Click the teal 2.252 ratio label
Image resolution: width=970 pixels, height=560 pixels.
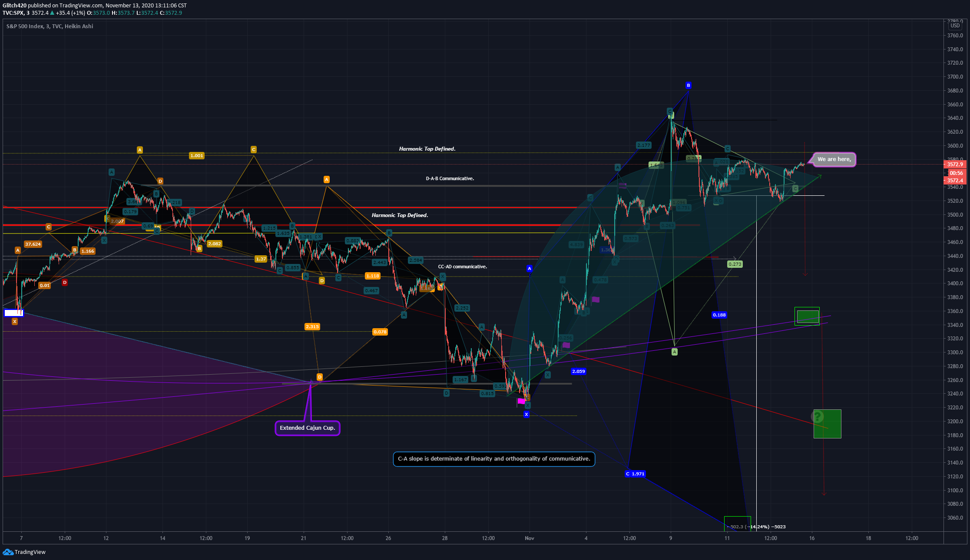point(462,308)
